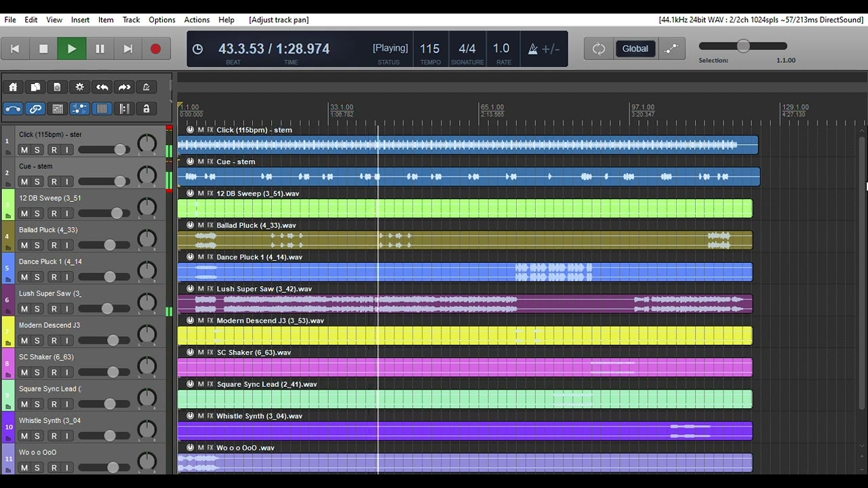
Task: Solo the Cue - stem track
Action: (x=37, y=182)
